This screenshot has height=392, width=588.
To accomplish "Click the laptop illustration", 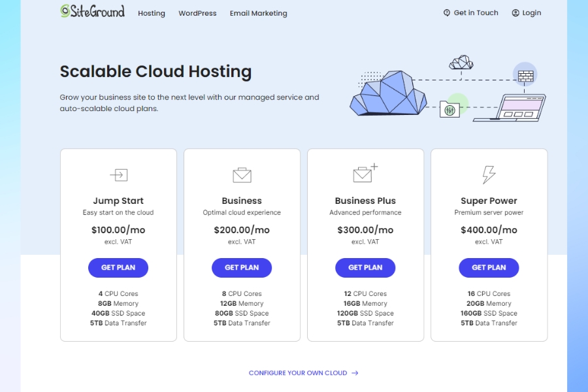I will (509, 108).
